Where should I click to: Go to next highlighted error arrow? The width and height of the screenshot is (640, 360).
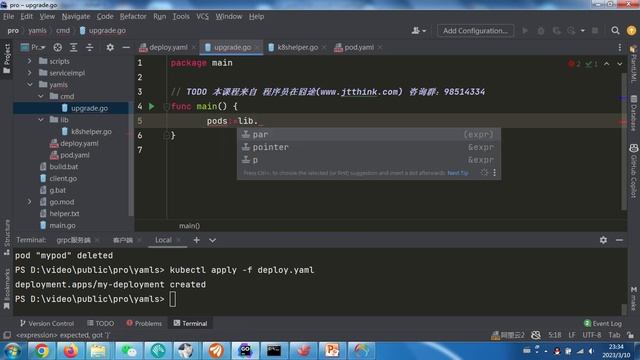click(x=620, y=64)
